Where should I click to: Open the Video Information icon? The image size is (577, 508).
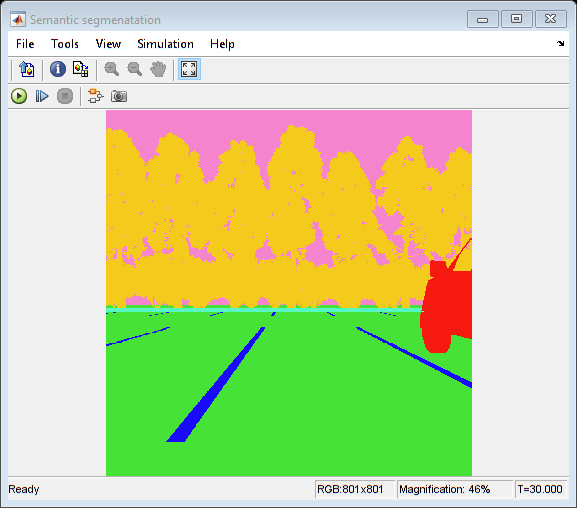(x=58, y=69)
